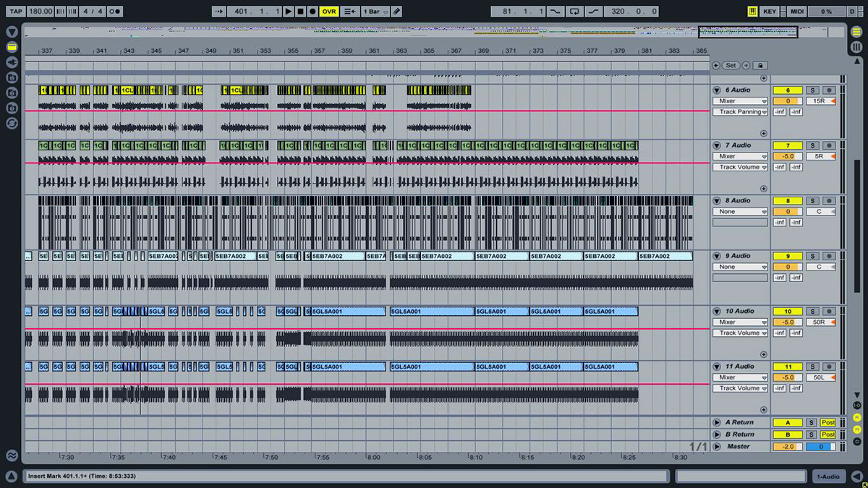Click the Lock Envelopes padlock icon

click(759, 65)
